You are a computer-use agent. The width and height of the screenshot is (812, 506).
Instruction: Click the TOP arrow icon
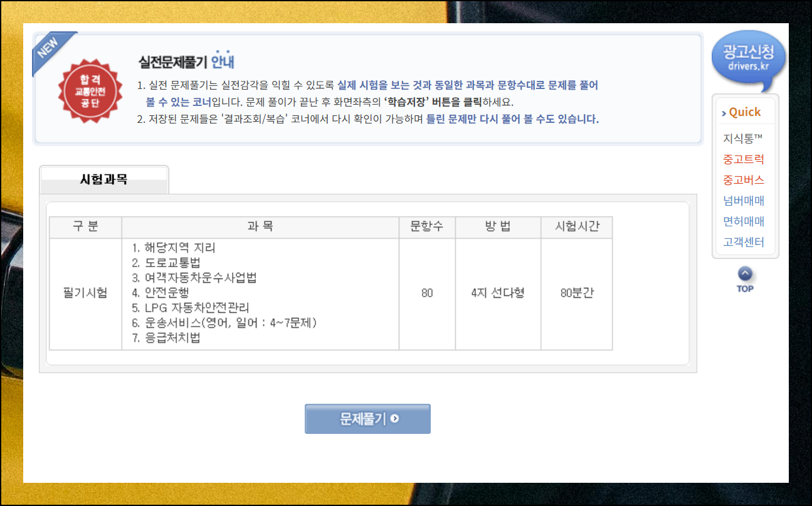745,280
